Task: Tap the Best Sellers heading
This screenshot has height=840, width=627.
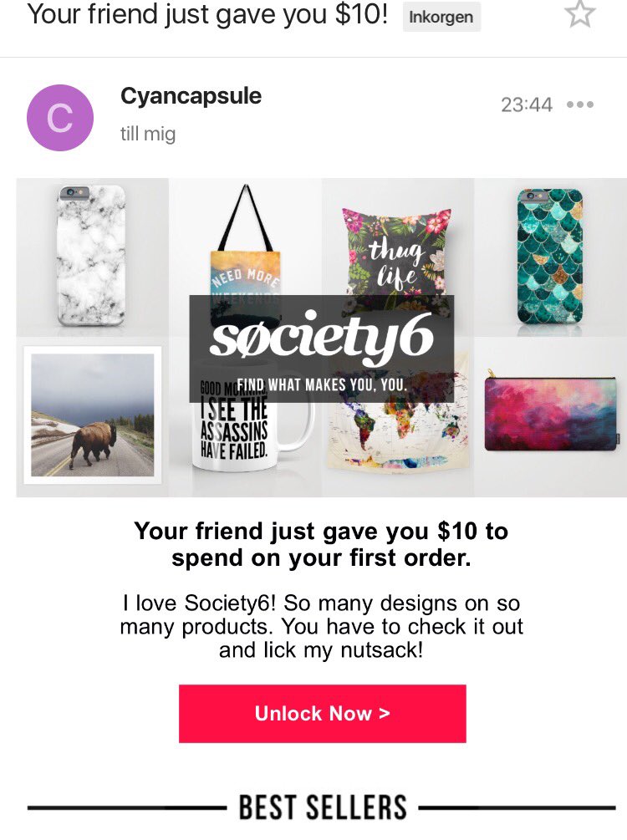Action: (x=323, y=807)
